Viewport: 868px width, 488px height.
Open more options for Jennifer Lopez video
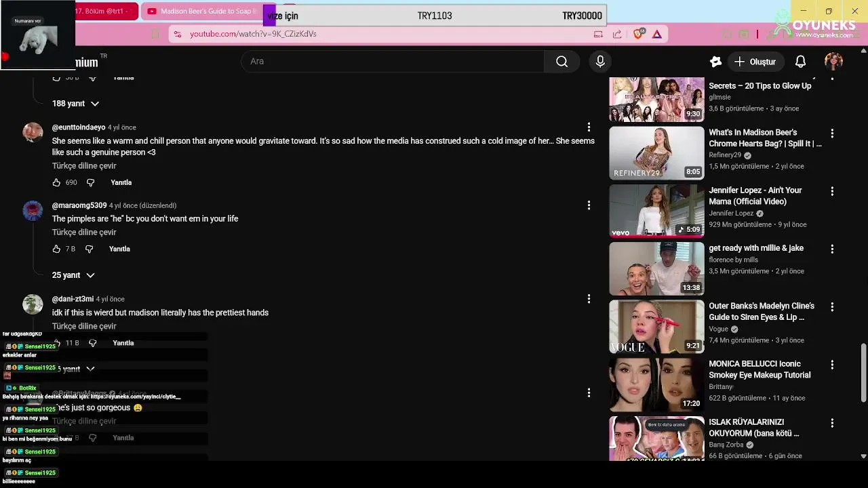[832, 191]
